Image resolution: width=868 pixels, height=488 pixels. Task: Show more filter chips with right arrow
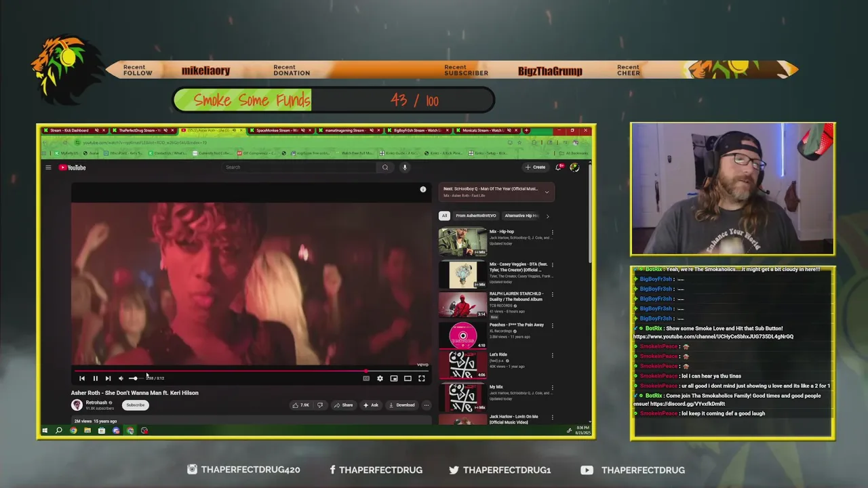547,216
